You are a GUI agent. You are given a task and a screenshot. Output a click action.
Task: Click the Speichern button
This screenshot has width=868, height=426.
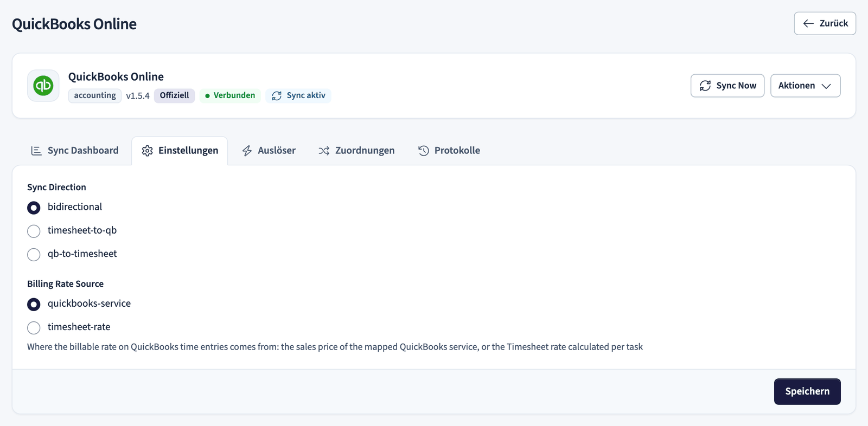(x=807, y=391)
